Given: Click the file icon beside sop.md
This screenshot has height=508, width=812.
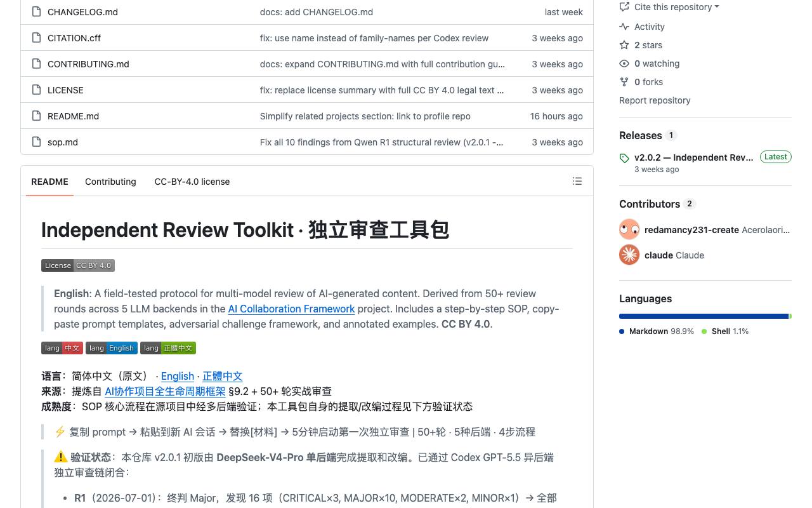Looking at the screenshot, I should coord(36,142).
